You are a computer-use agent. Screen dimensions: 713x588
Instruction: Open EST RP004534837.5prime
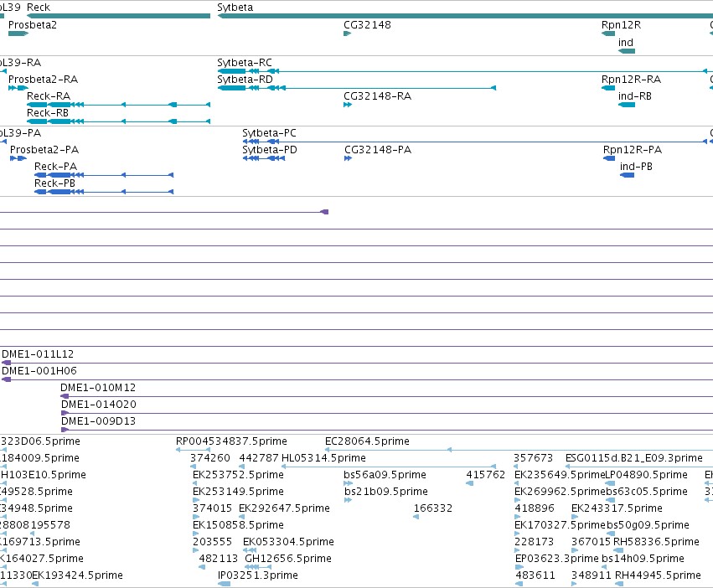click(194, 450)
